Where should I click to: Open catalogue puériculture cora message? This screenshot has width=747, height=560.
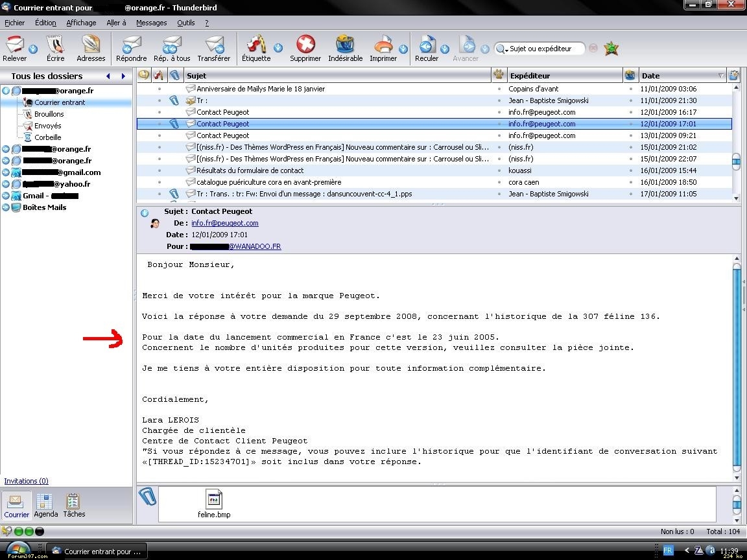[434, 182]
